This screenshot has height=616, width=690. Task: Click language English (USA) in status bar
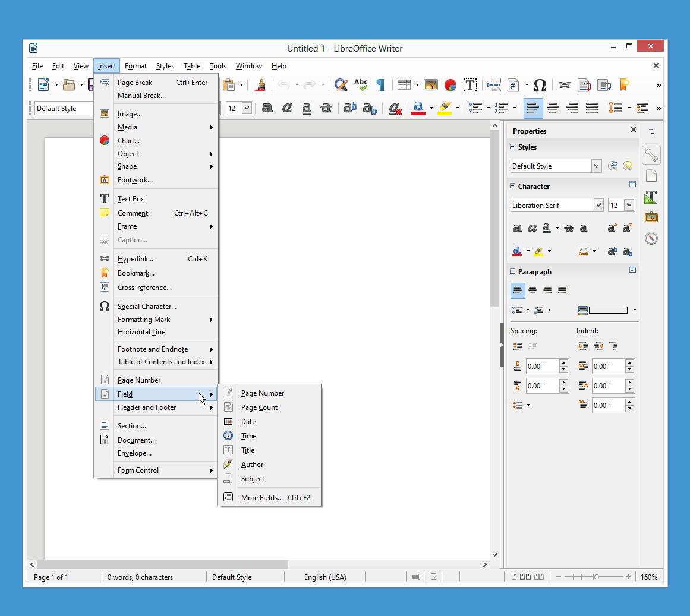pos(325,577)
